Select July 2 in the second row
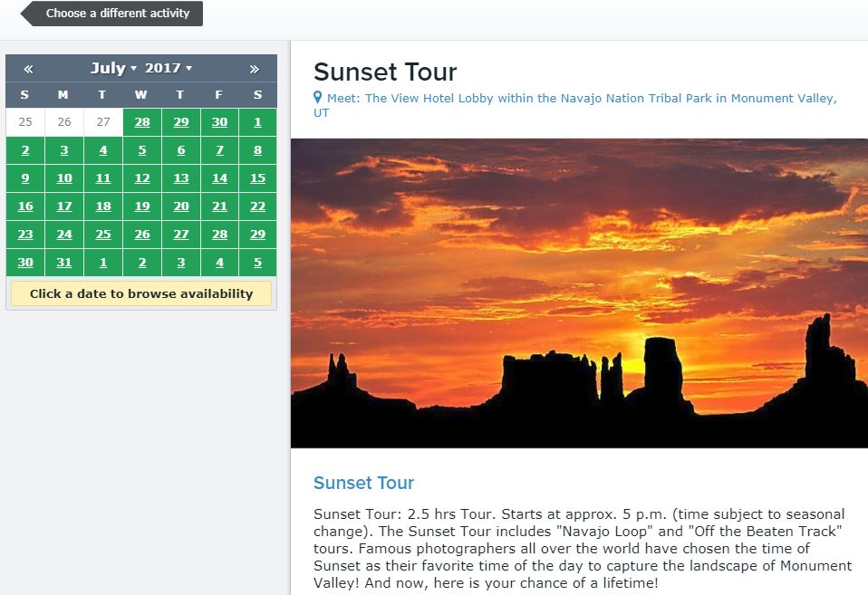This screenshot has width=868, height=595. pos(25,150)
